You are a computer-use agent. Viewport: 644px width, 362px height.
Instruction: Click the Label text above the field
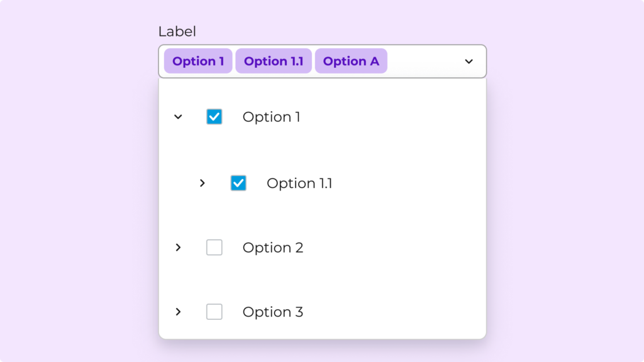177,31
